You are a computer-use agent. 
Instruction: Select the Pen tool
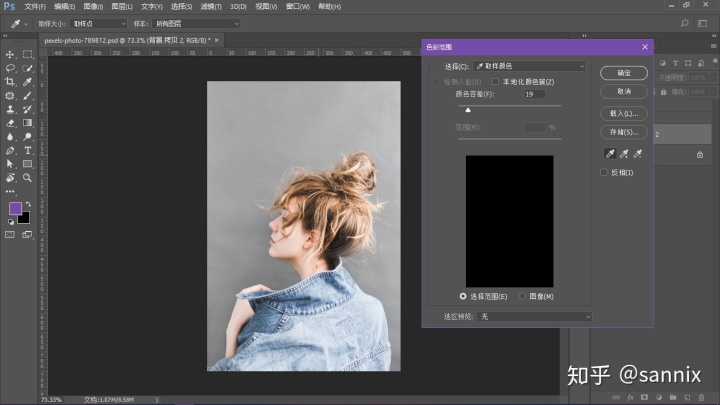(10, 150)
